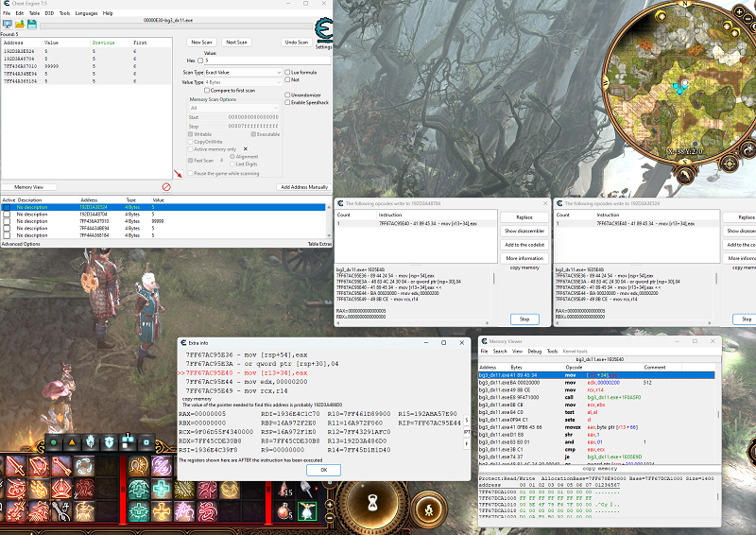Image resolution: width=756 pixels, height=535 pixels.
Task: Click OK in the Extra info dialog
Action: [323, 469]
